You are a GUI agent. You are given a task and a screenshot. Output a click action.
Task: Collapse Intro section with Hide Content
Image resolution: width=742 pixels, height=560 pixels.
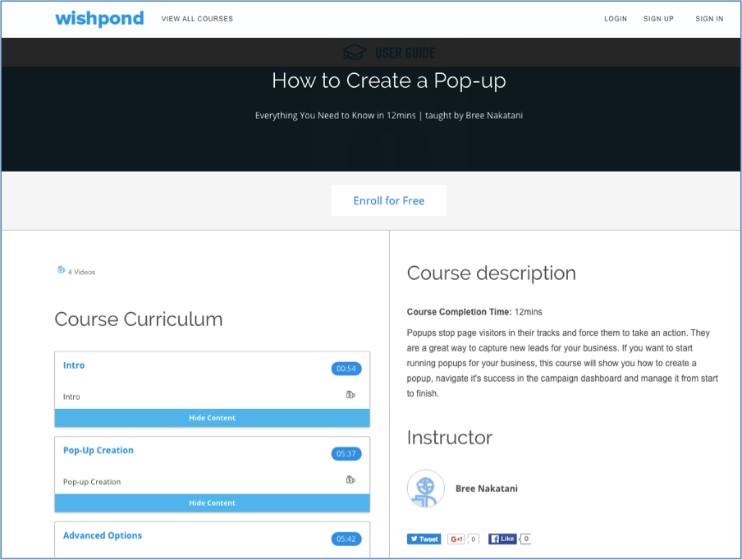coord(212,418)
